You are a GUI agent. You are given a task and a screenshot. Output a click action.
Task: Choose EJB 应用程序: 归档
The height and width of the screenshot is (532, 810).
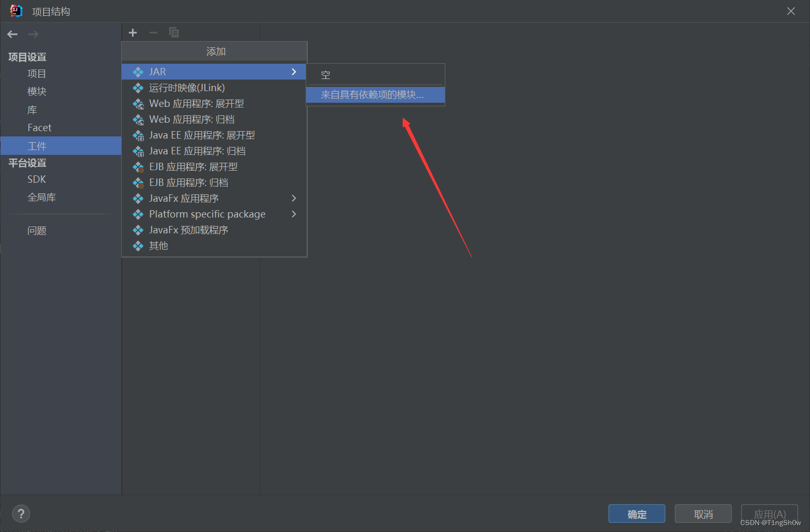point(214,182)
